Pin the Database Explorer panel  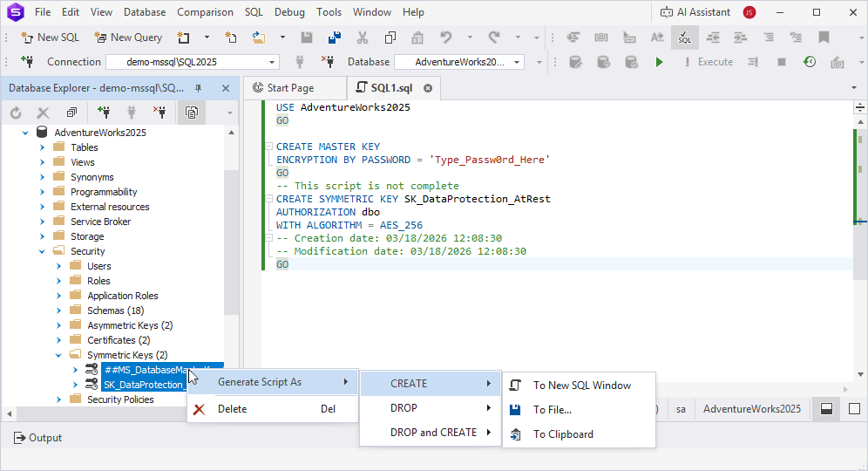[x=198, y=88]
